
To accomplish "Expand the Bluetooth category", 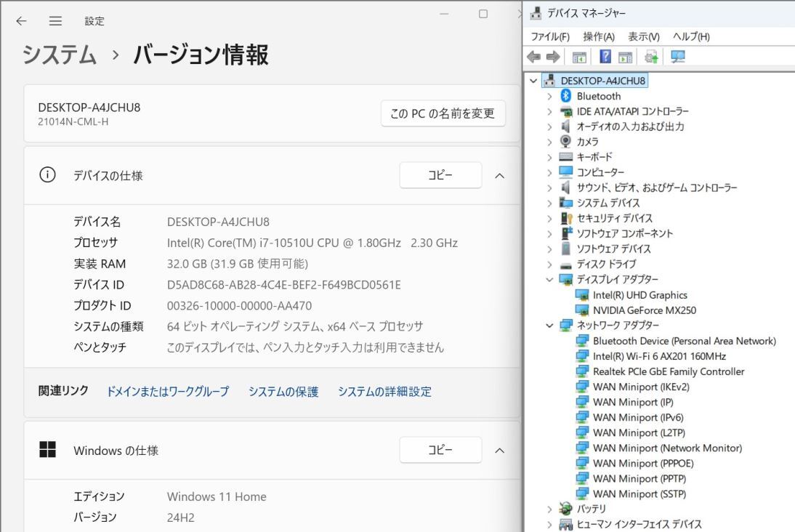I will (549, 96).
